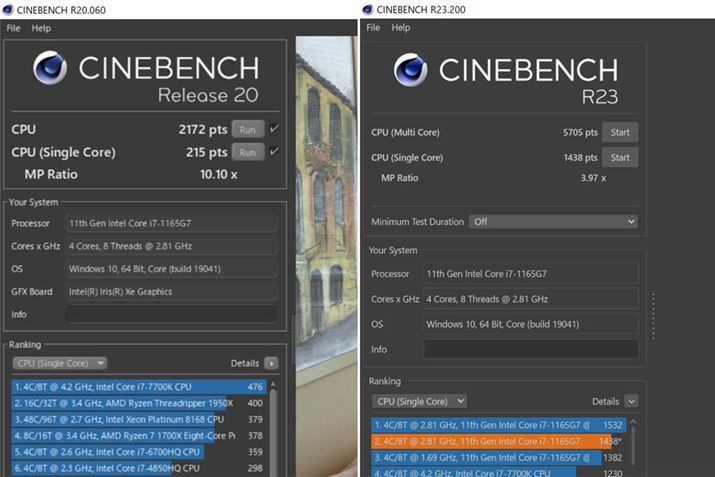Select the Intel Core i7-6700HQ ranking row
The width and height of the screenshot is (715, 477).
point(139,452)
